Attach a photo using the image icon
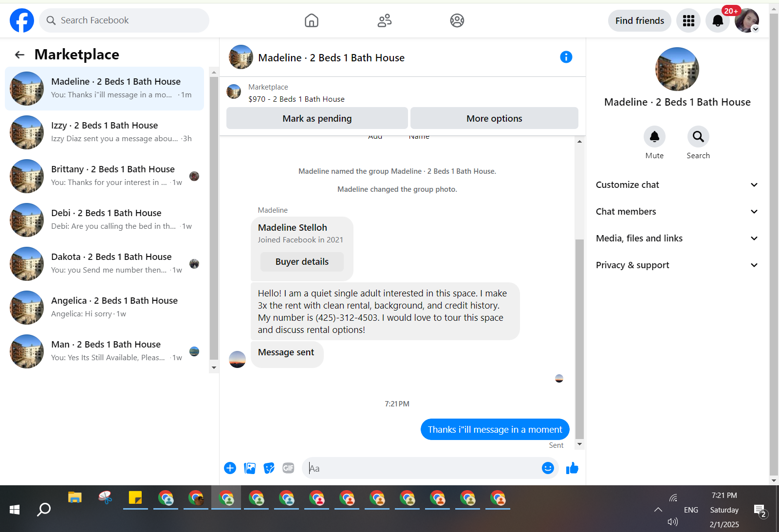The image size is (779, 532). (250, 468)
